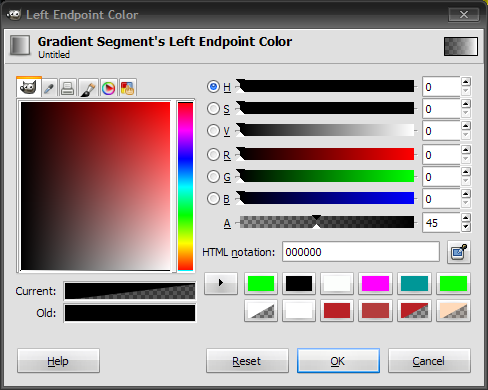Increase the G value with up arrow
The height and width of the screenshot is (390, 488).
(466, 172)
